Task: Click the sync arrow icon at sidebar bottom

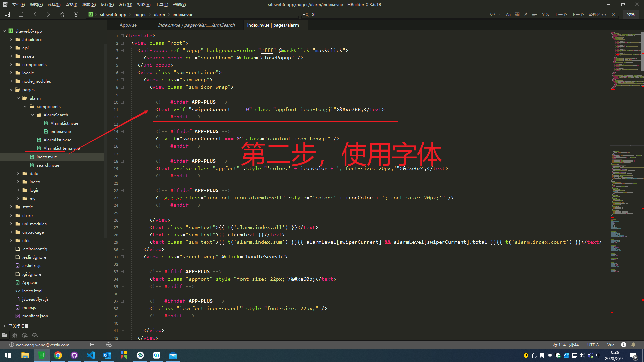Action: [x=25, y=335]
